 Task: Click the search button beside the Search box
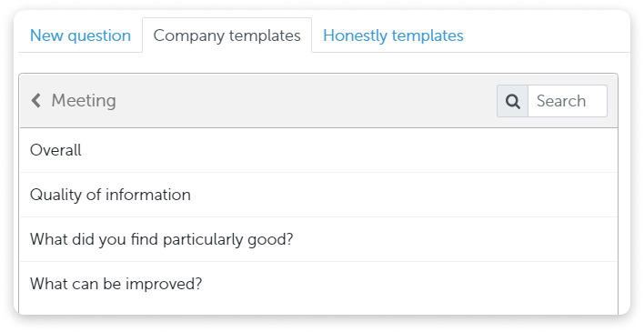coord(512,101)
